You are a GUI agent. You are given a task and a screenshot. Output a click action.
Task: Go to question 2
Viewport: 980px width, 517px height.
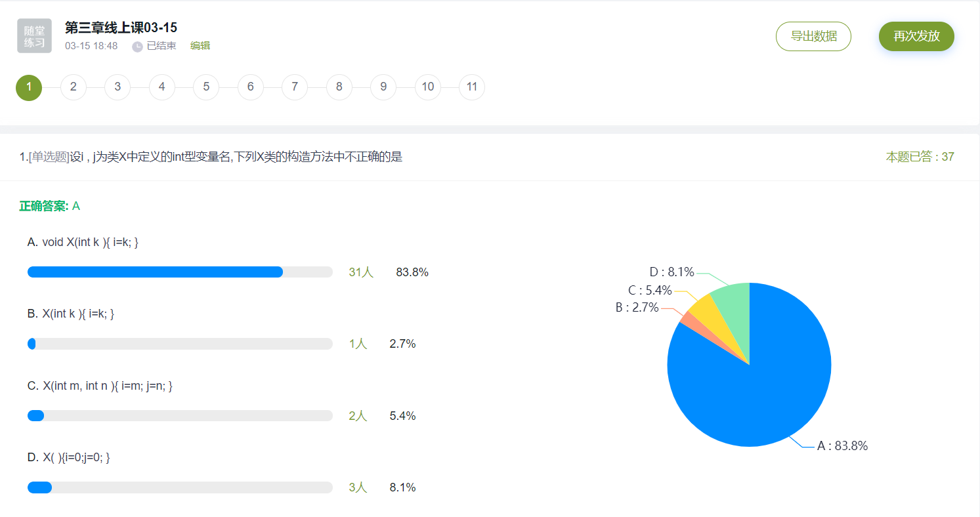pos(74,87)
